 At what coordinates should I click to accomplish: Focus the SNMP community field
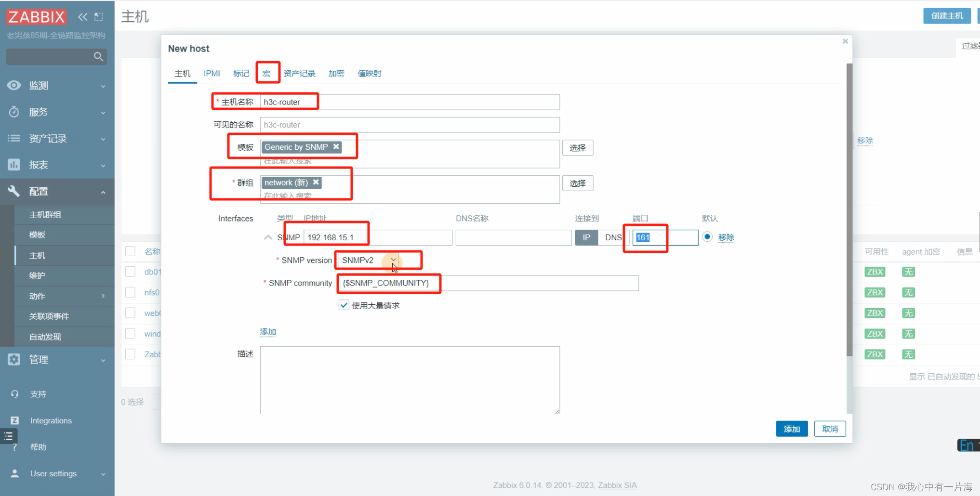(489, 283)
